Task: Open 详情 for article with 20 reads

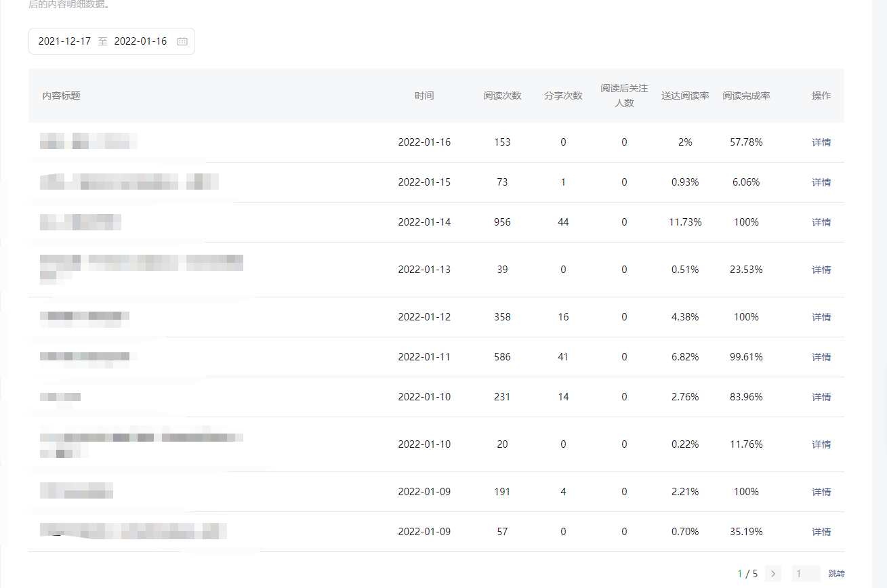Action: [821, 444]
